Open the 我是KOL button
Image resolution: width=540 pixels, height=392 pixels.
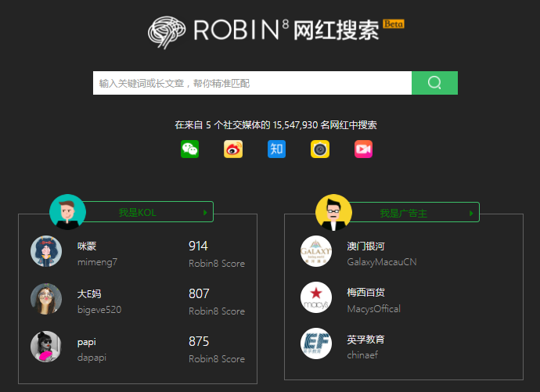click(x=148, y=212)
